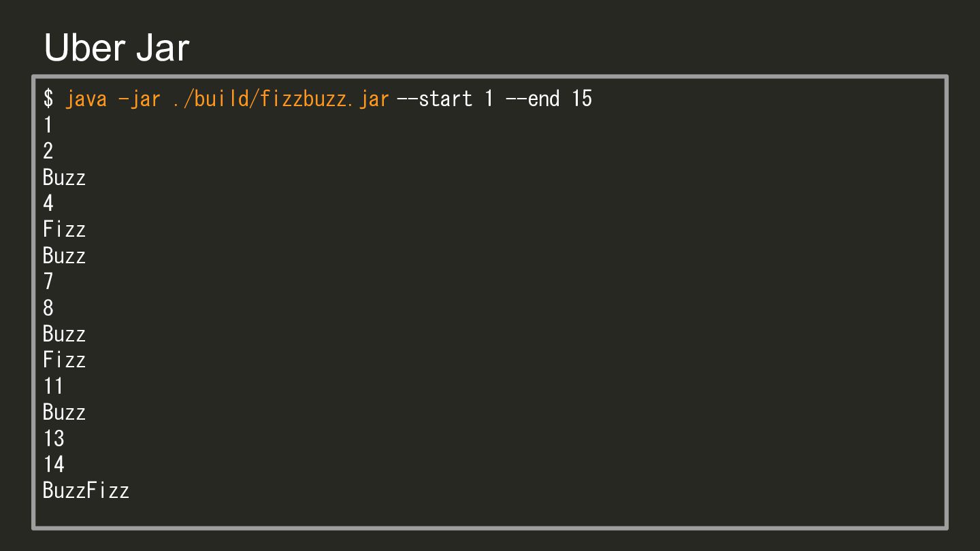The height and width of the screenshot is (551, 980).
Task: Click the --start argument text
Action: [x=434, y=99]
